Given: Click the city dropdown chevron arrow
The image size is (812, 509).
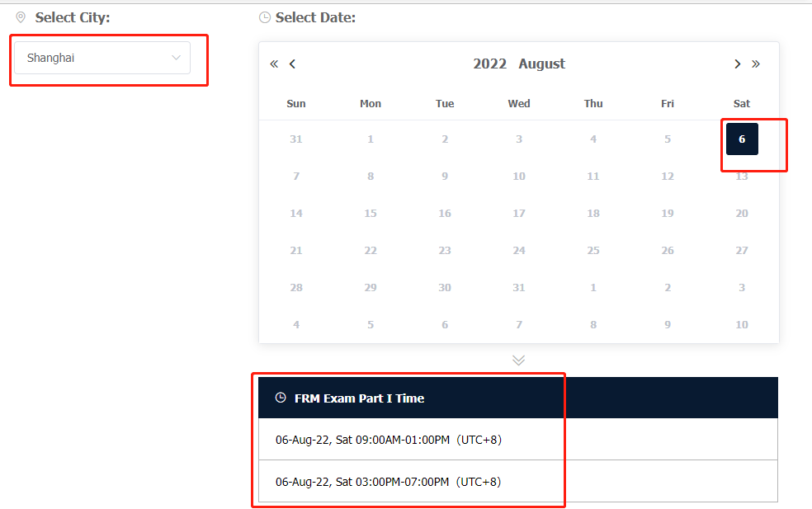Looking at the screenshot, I should point(176,58).
